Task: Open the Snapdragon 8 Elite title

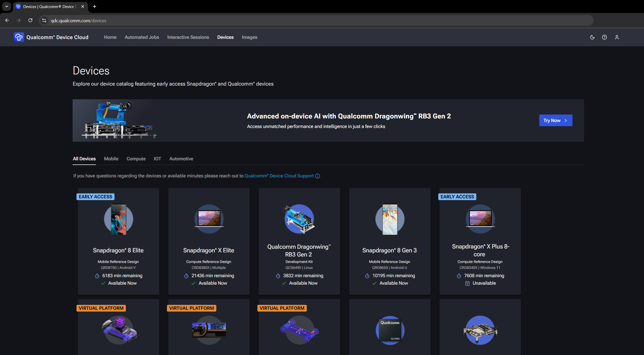Action: pos(118,250)
